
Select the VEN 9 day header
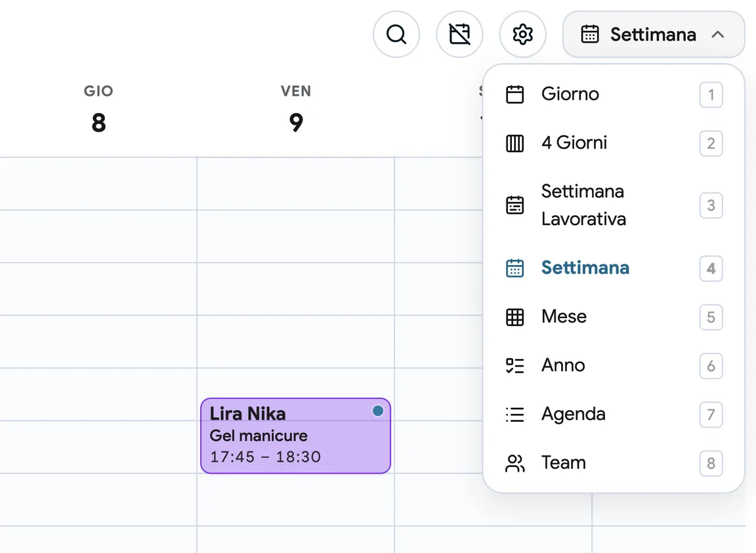pyautogui.click(x=296, y=109)
